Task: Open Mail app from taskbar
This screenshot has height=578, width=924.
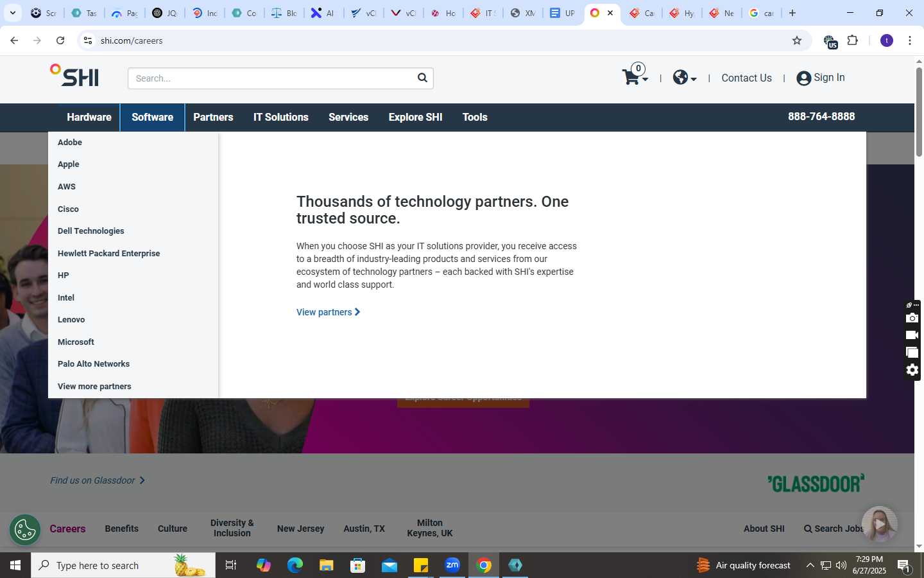Action: click(x=389, y=565)
